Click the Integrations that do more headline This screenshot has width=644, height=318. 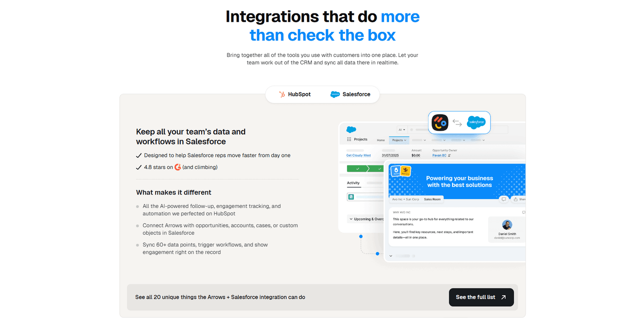[x=322, y=25]
